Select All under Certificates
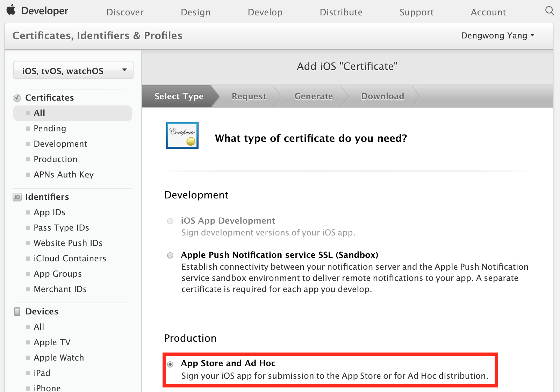Image resolution: width=560 pixels, height=392 pixels. pos(73,113)
